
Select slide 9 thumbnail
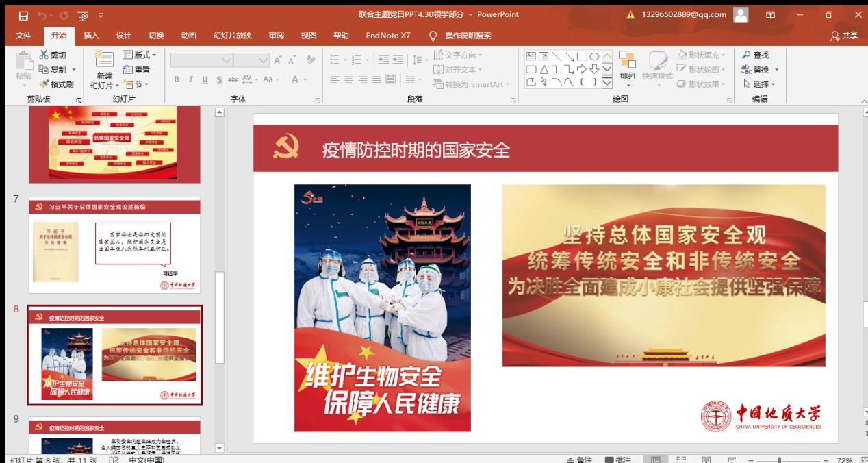[115, 436]
